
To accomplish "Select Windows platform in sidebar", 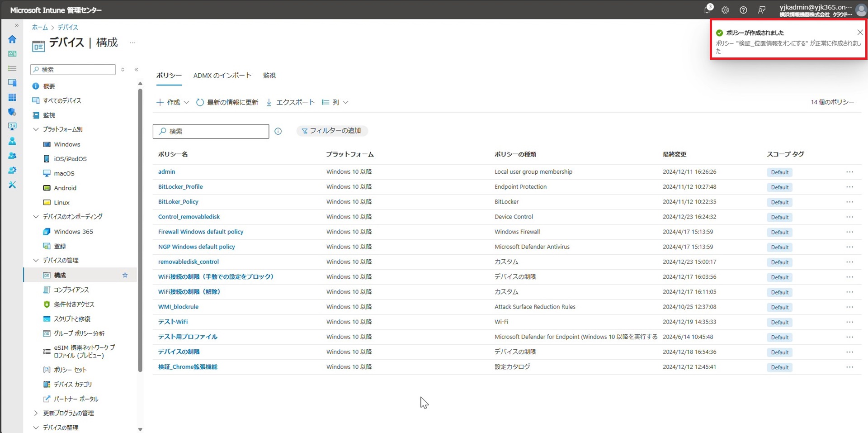I will (x=67, y=144).
